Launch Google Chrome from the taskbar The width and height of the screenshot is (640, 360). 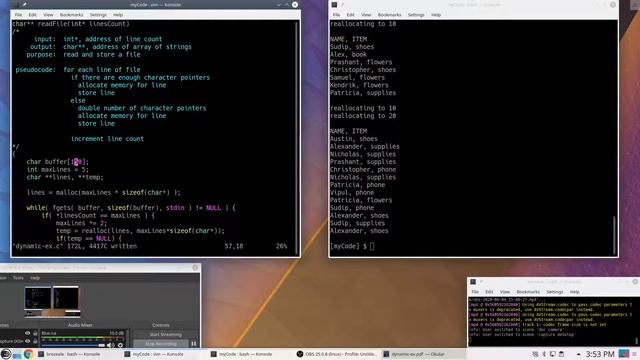coord(28,354)
